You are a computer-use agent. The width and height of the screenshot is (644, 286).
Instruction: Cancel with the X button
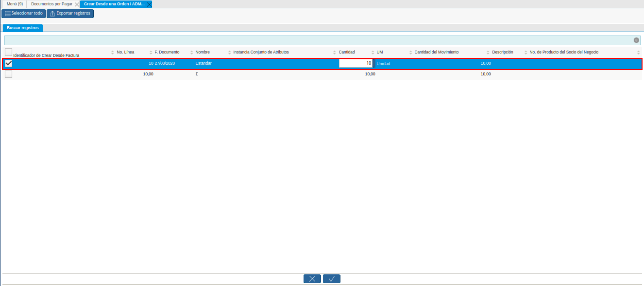pos(312,279)
